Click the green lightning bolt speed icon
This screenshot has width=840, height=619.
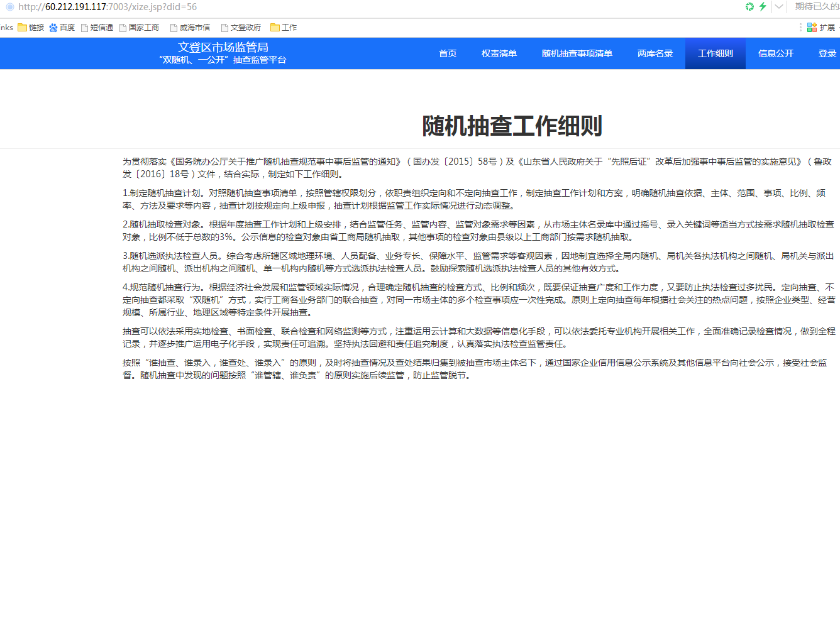(763, 7)
